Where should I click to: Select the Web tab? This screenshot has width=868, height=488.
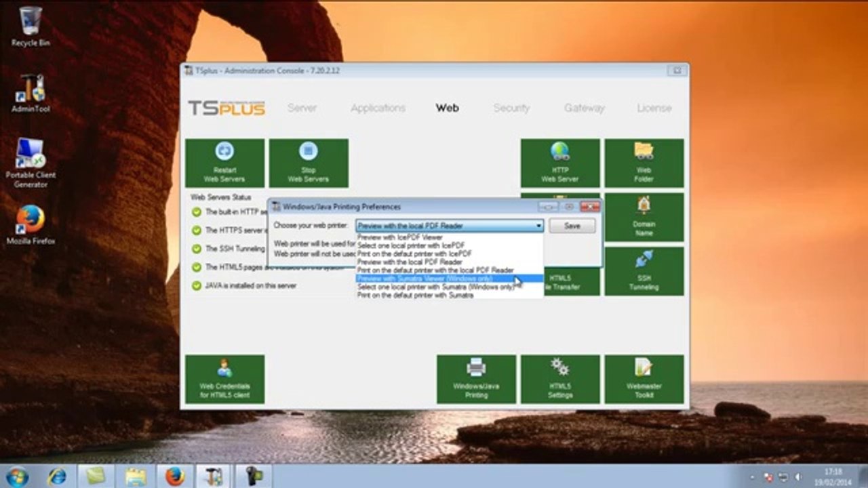(x=447, y=108)
